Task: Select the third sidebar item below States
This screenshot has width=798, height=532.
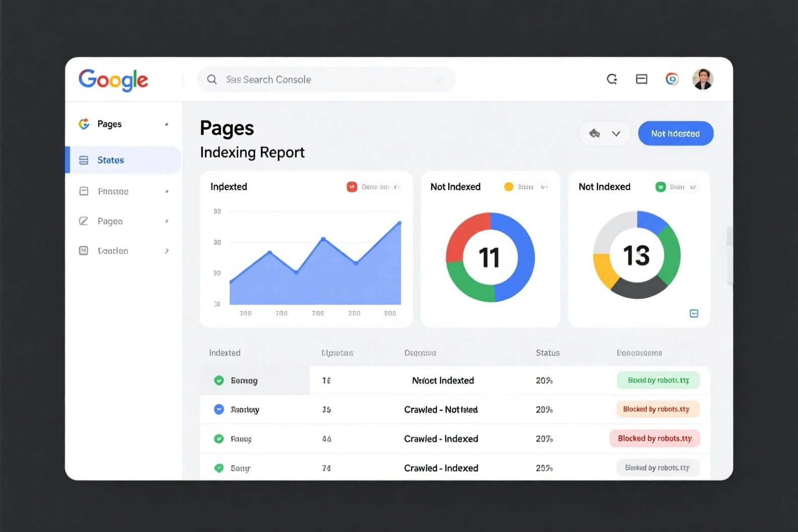Action: pyautogui.click(x=113, y=251)
